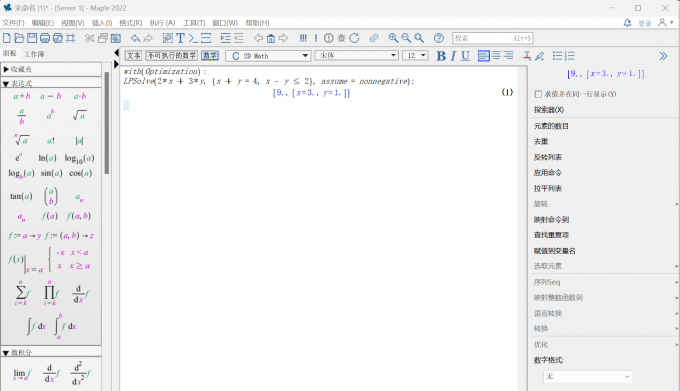Toggle italic formatting button
Image resolution: width=680 pixels, height=391 pixels.
click(x=453, y=56)
